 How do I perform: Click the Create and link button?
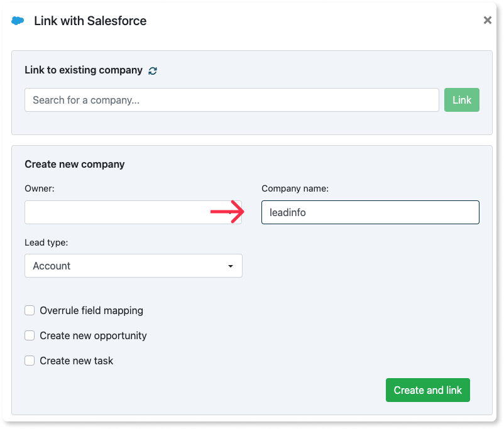click(427, 390)
